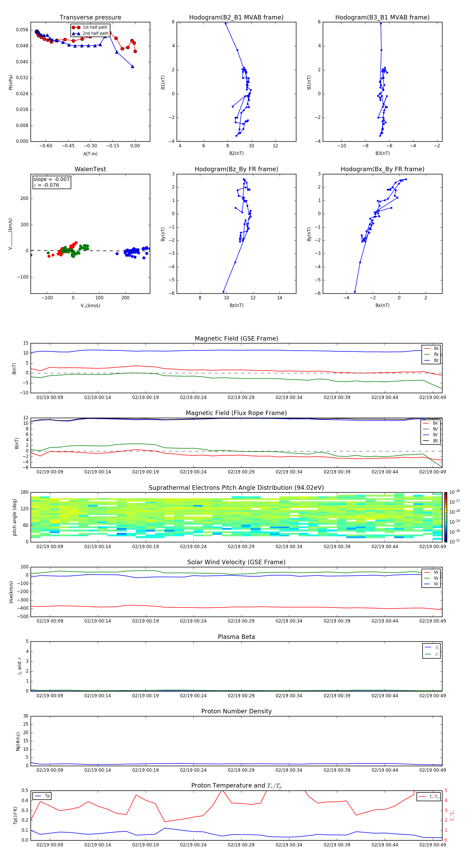Click the By' legend entry in Flux Rope panel

pyautogui.click(x=431, y=429)
